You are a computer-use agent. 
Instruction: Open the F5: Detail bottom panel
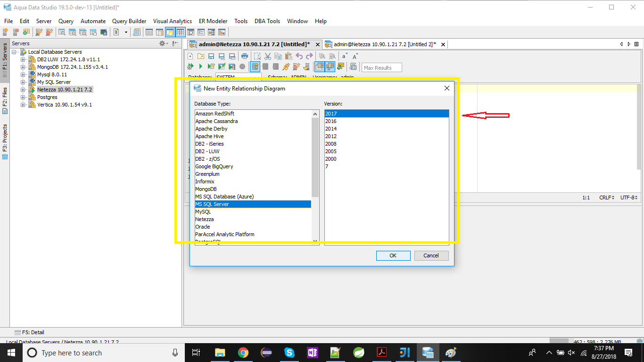click(29, 332)
